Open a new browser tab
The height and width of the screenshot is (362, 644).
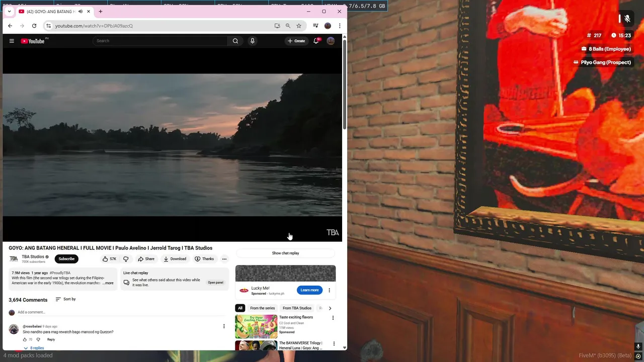click(100, 11)
